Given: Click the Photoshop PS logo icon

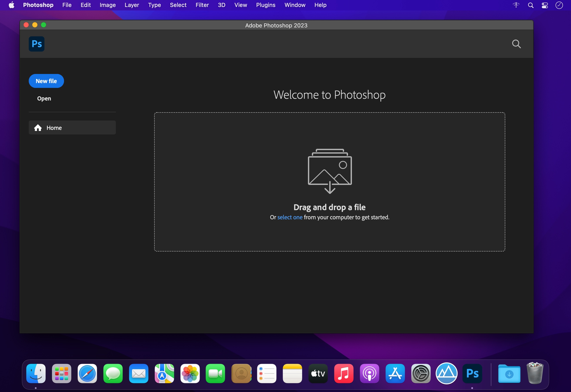Looking at the screenshot, I should (36, 44).
